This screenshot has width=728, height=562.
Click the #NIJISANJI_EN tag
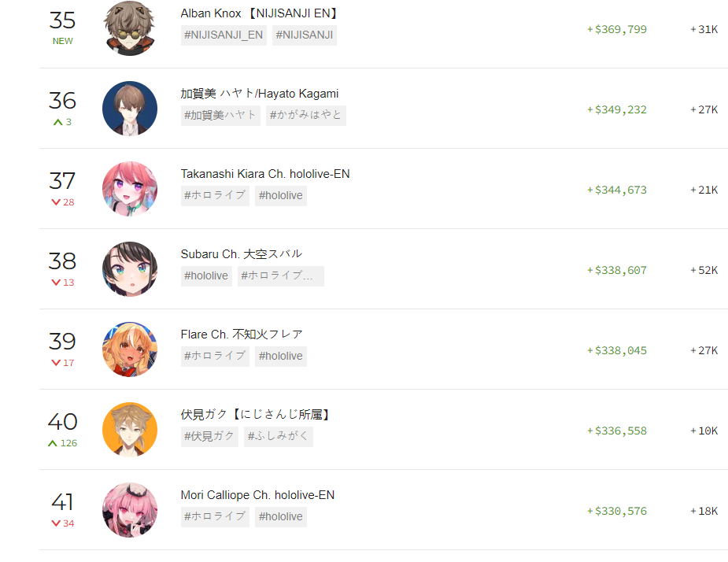[224, 35]
